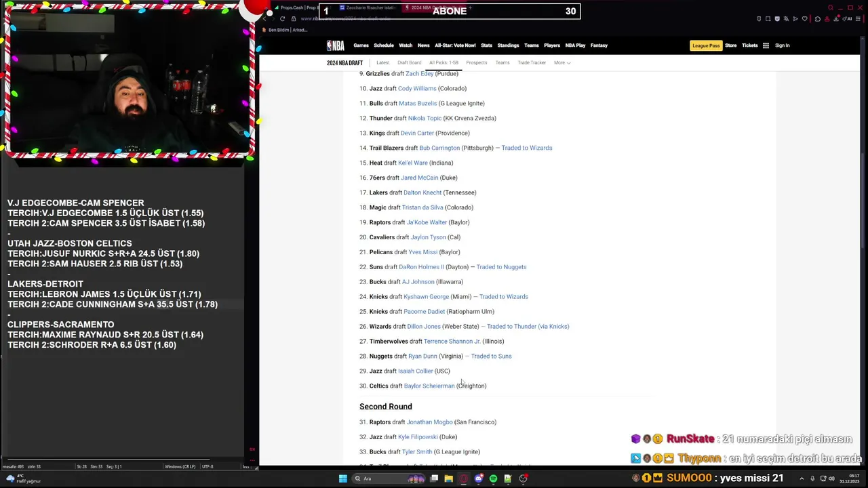868x488 pixels.
Task: Open Yves Missi player link
Action: coord(423,252)
